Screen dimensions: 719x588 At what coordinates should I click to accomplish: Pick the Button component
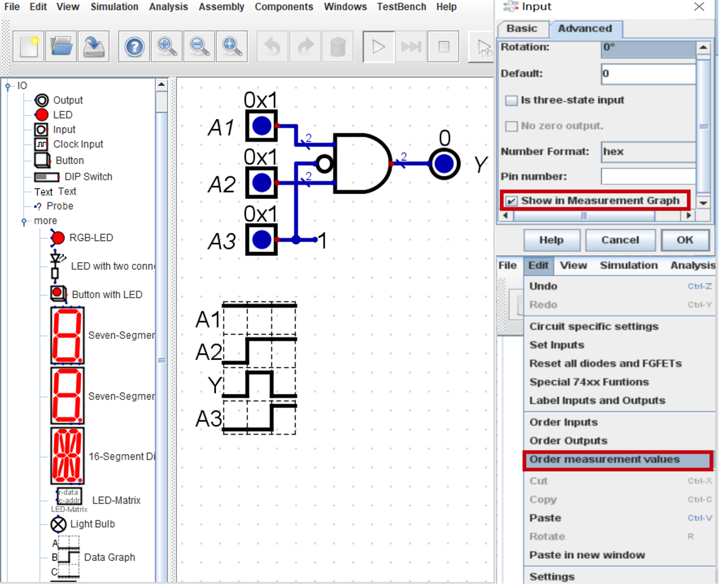[60, 161]
